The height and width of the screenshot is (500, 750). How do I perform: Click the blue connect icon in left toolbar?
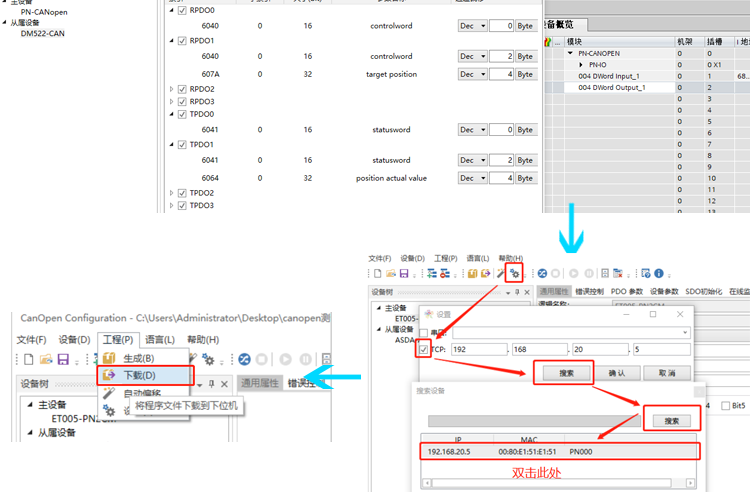click(244, 359)
